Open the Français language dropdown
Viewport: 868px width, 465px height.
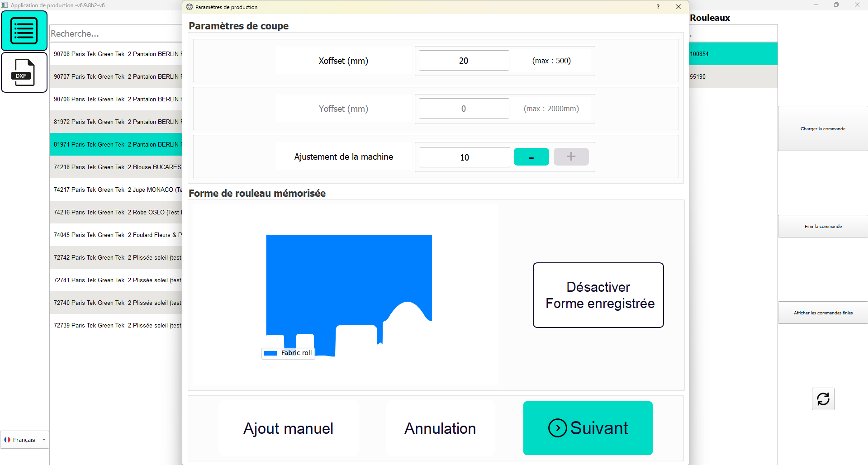25,440
